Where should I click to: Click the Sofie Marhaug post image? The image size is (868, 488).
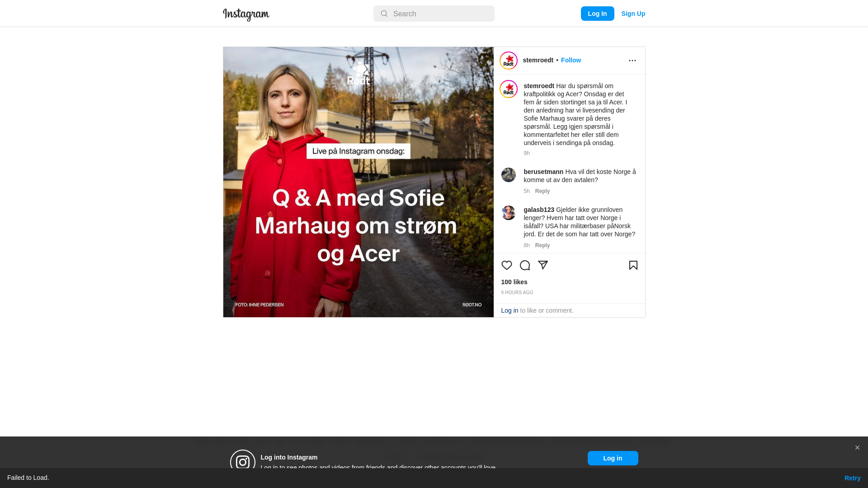point(359,182)
